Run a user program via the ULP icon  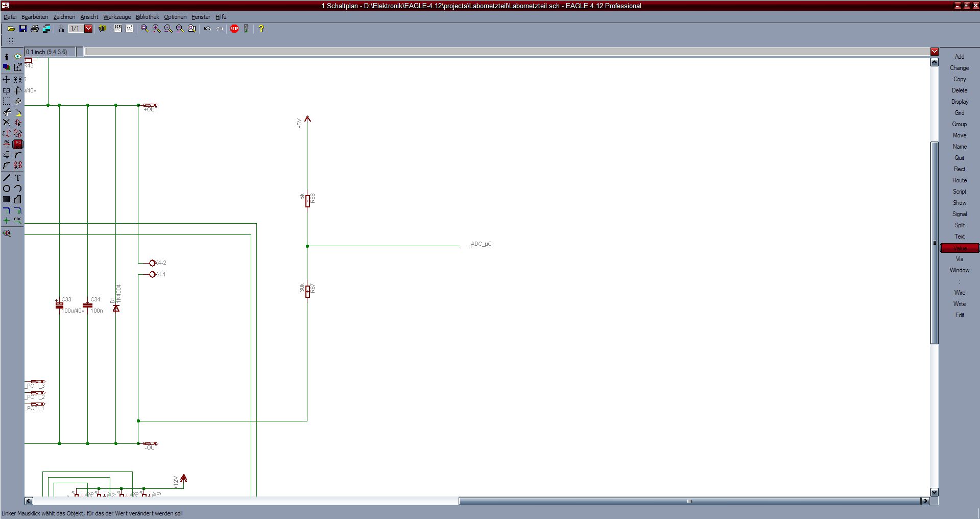pos(129,29)
